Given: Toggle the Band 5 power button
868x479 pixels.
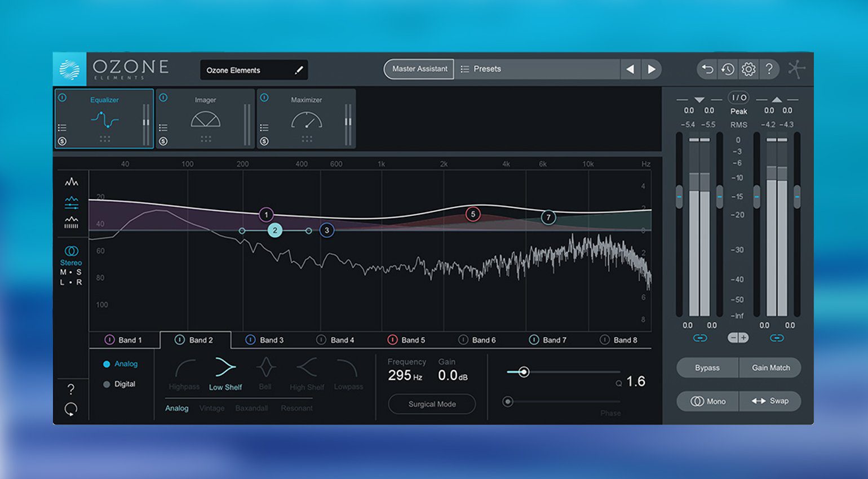Looking at the screenshot, I should 392,340.
